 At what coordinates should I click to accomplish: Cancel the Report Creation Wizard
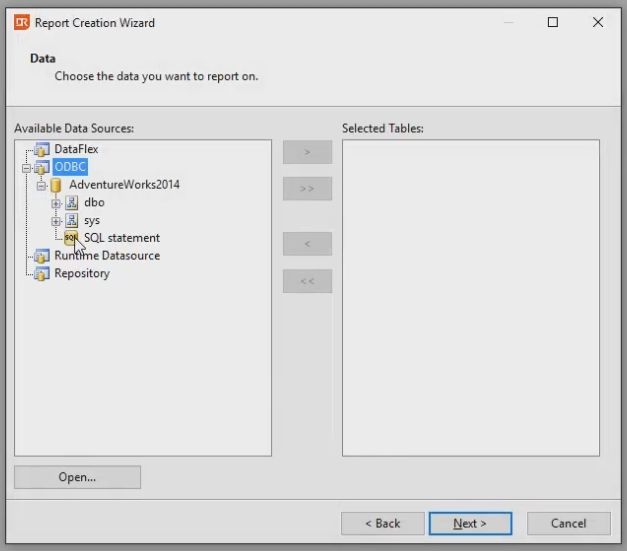[568, 523]
